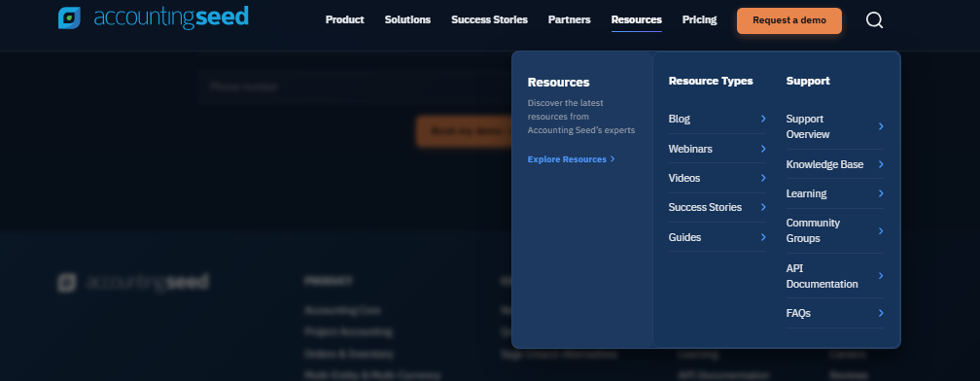This screenshot has height=381, width=980.
Task: Click the Request a demo button
Action: coord(788,20)
